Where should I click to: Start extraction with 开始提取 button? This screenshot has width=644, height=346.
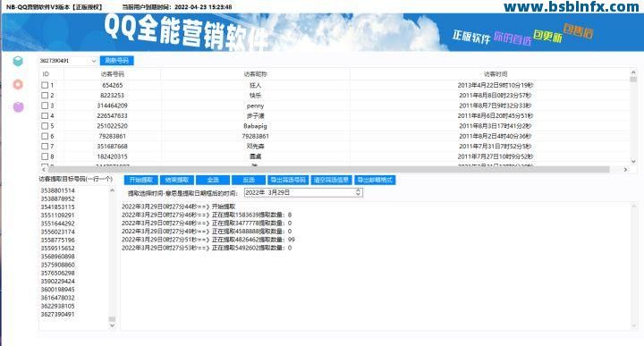point(141,180)
